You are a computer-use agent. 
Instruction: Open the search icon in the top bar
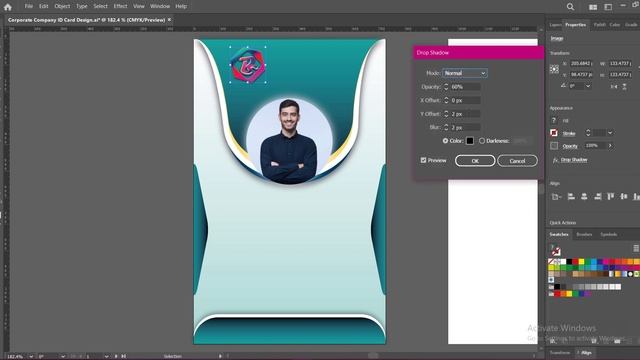pos(570,7)
